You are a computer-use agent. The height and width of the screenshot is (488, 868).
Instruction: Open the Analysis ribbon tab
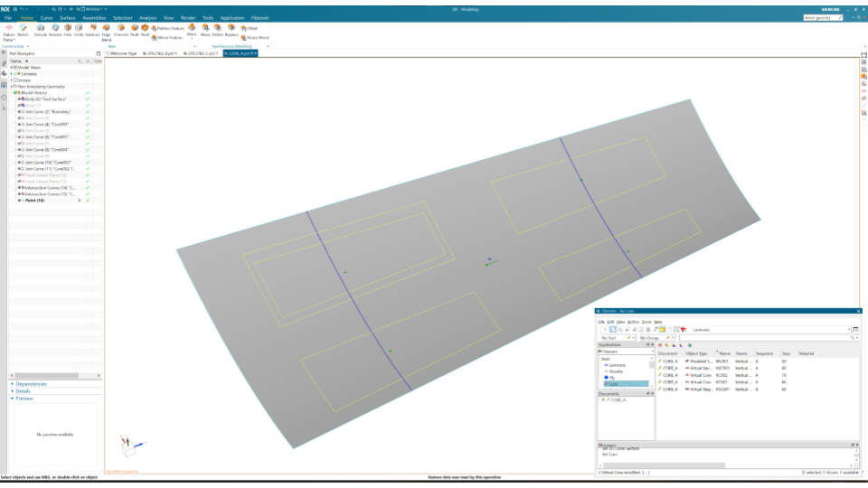click(x=147, y=17)
